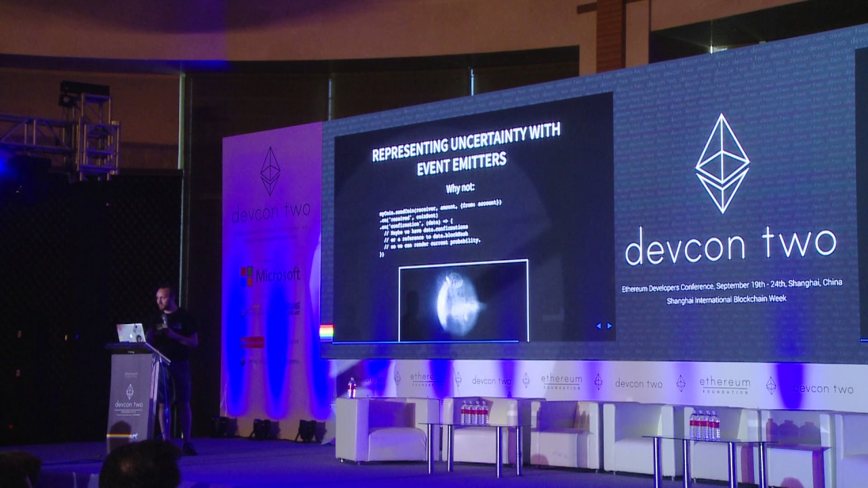
Task: Open the embedded bordered image on the slide
Action: (x=463, y=300)
